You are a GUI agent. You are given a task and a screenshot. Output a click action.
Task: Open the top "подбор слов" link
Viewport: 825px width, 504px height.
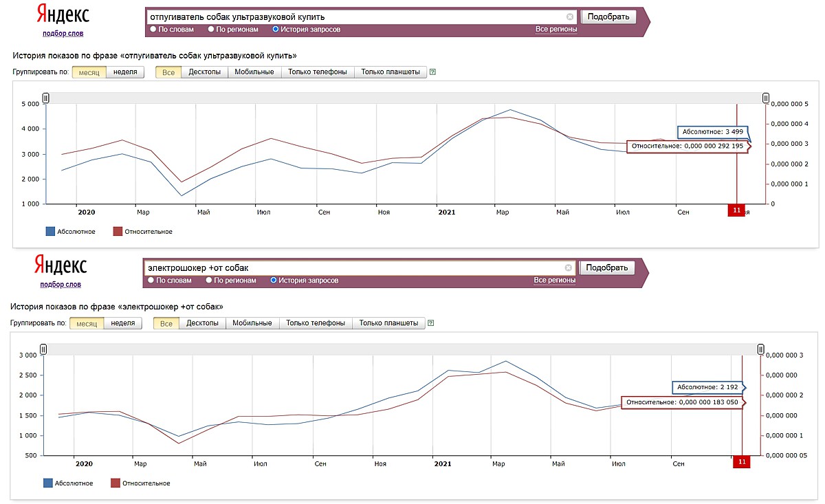pos(63,33)
